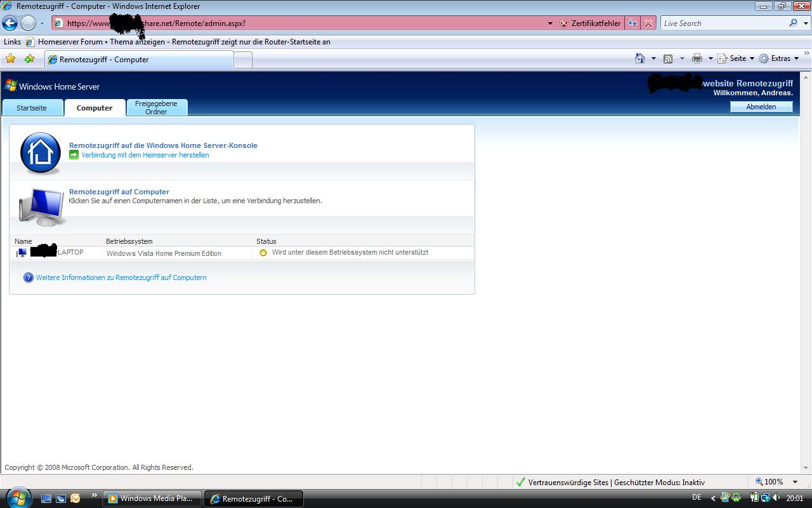Open the RSS feeds dropdown arrow

tap(682, 58)
